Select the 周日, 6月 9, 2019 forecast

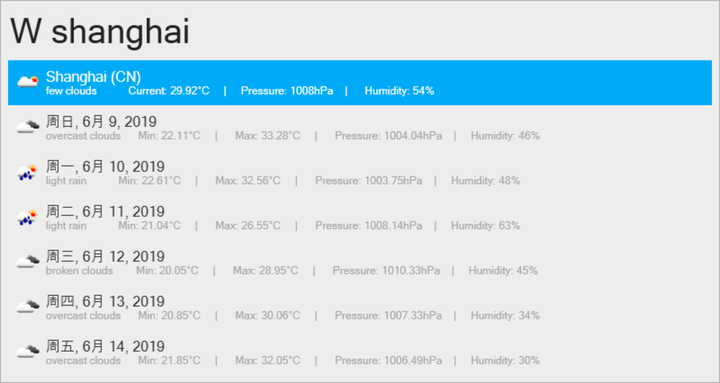pos(360,128)
